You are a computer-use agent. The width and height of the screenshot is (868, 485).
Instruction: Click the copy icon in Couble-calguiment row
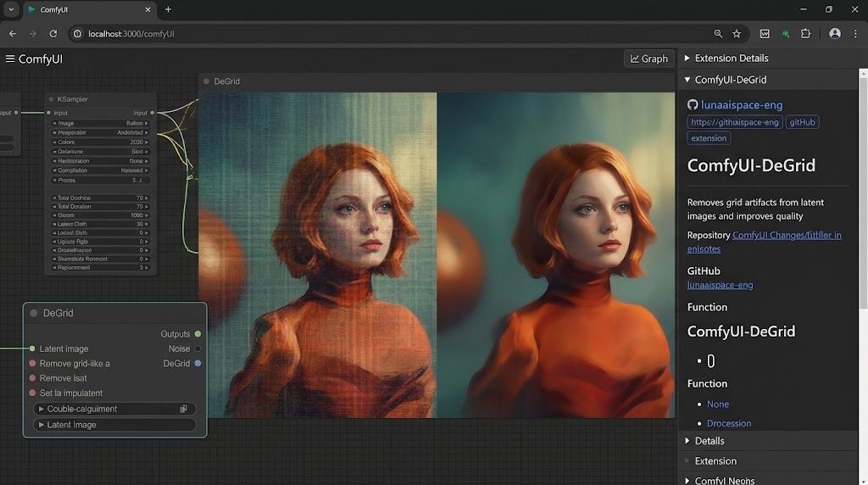183,409
